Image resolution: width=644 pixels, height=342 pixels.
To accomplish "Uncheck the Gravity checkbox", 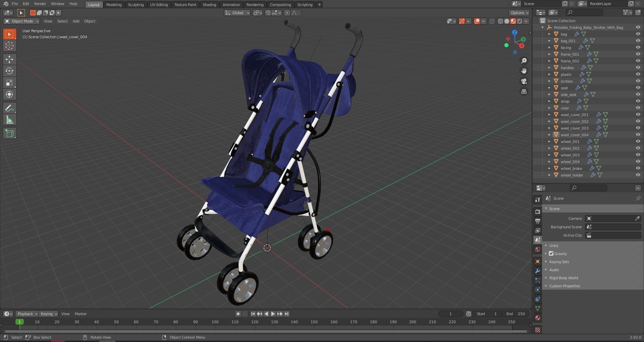I will (x=551, y=253).
